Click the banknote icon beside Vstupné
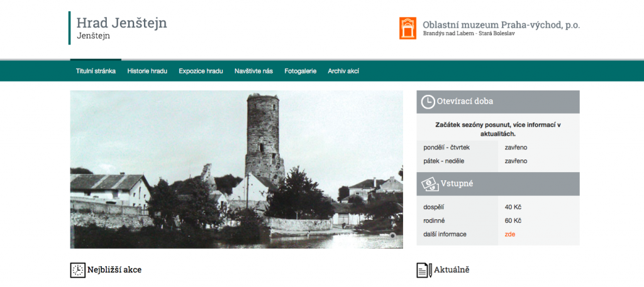Image resolution: width=644 pixels, height=287 pixels. (429, 184)
